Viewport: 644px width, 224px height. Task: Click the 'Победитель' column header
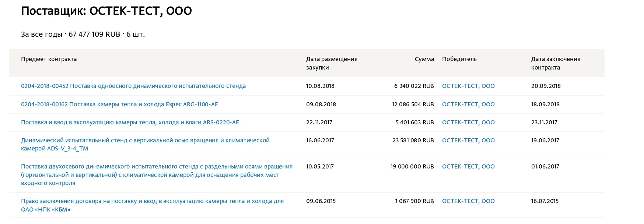pos(459,59)
